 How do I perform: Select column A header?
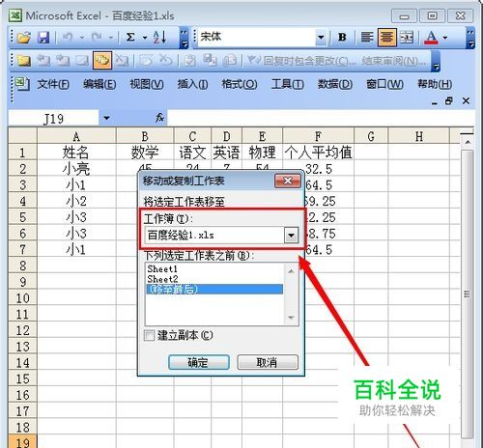(76, 136)
